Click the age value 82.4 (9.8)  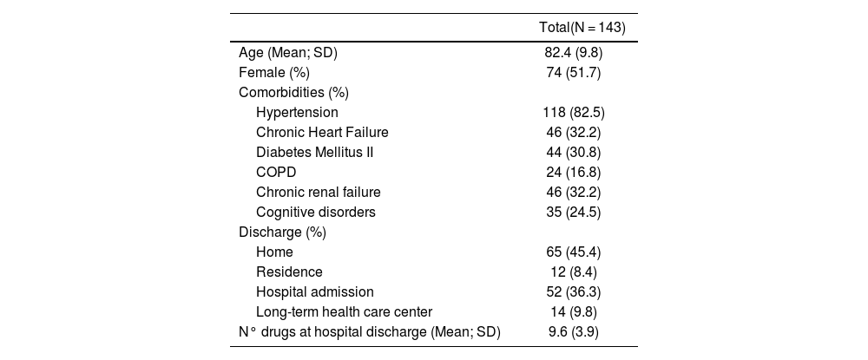574,53
